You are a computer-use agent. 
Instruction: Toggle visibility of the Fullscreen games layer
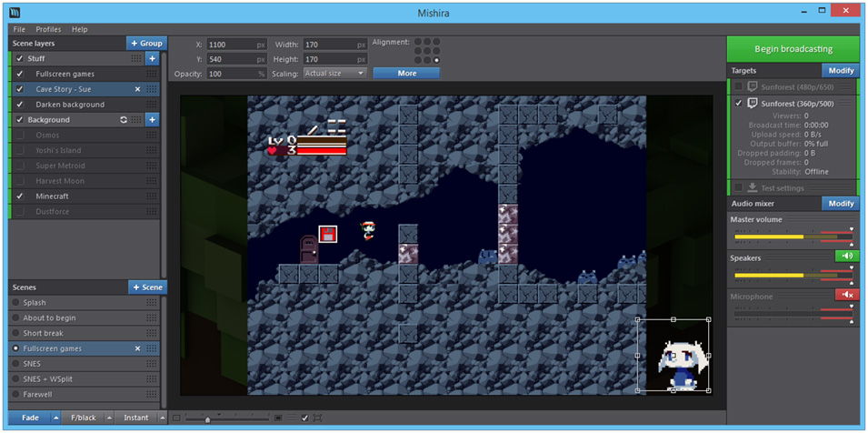coord(20,74)
